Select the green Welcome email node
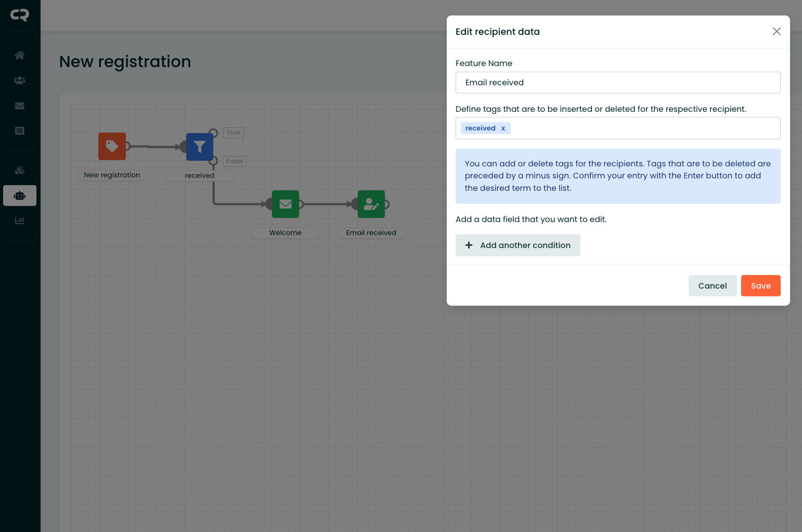802x532 pixels. (286, 204)
